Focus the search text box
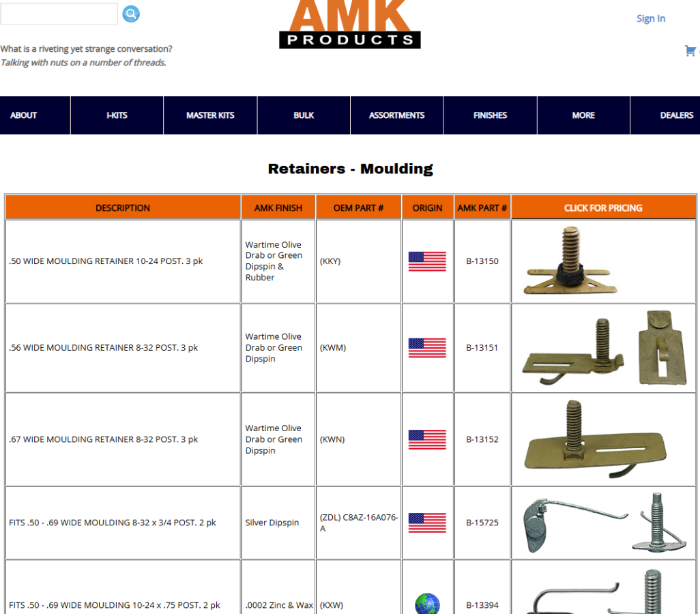The height and width of the screenshot is (614, 700). tap(59, 14)
